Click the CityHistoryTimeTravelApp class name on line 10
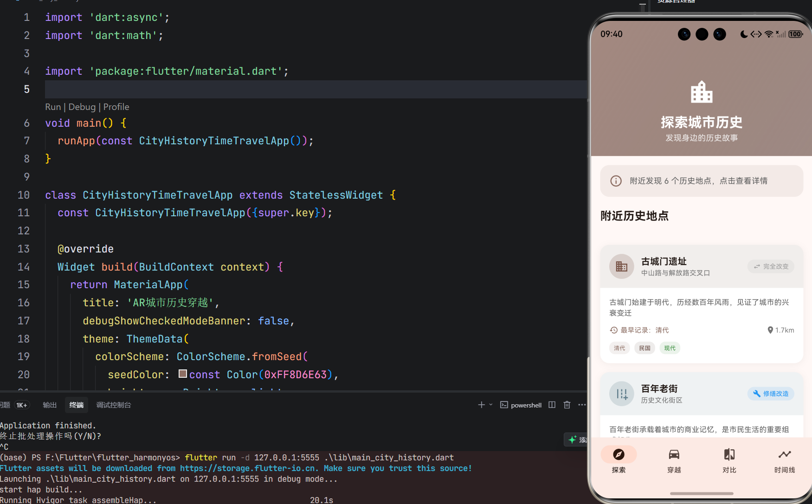The image size is (812, 504). [157, 195]
